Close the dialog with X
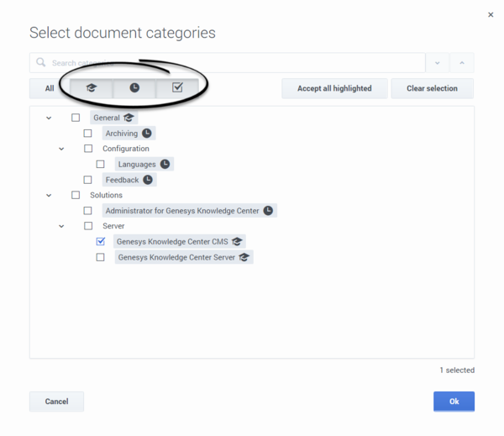 click(491, 15)
